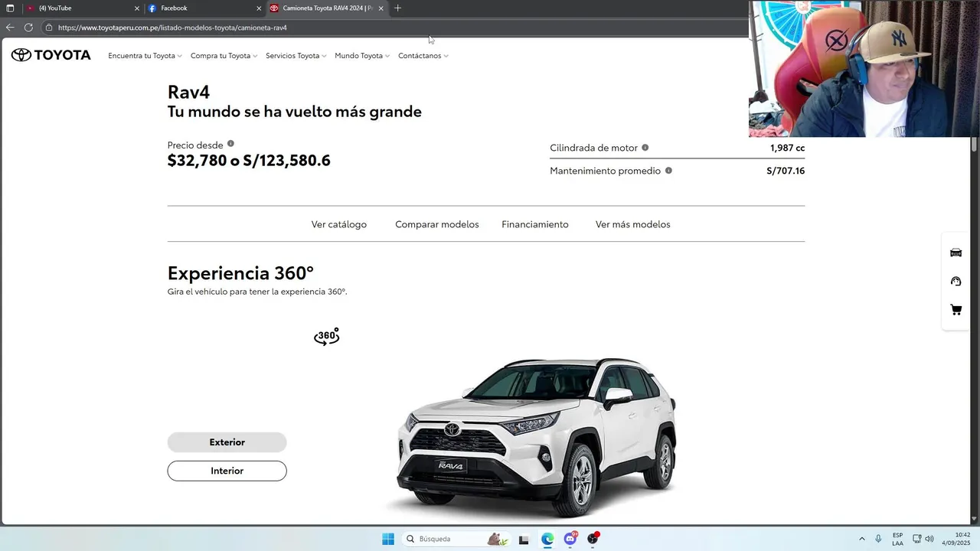Image resolution: width=980 pixels, height=551 pixels.
Task: Click the S/707.16 maintenance value
Action: pyautogui.click(x=786, y=171)
